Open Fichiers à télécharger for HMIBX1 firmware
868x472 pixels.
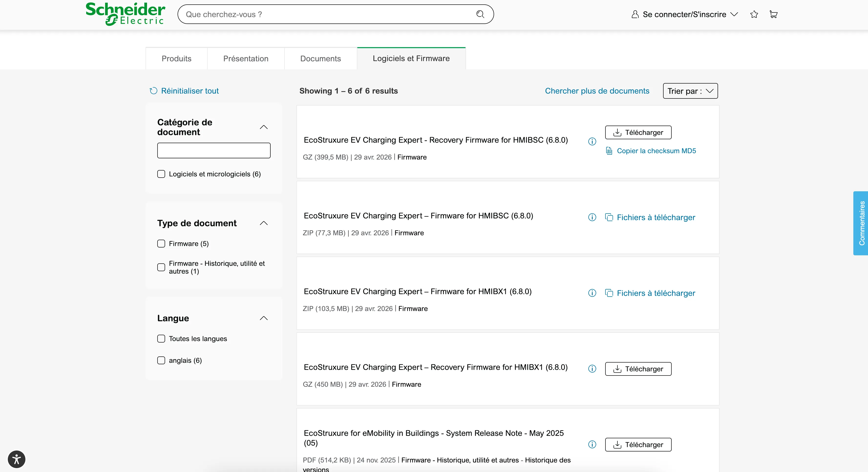[x=656, y=293]
